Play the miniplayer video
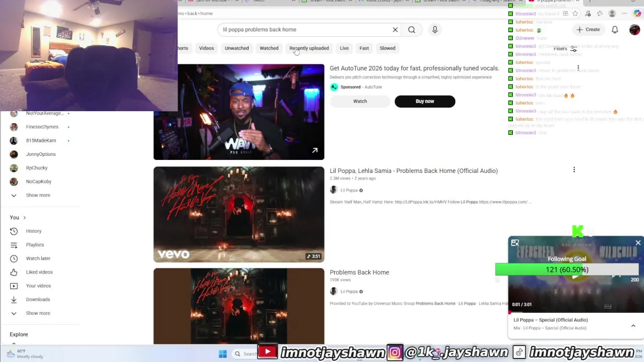This screenshot has width=644, height=362. (x=576, y=276)
